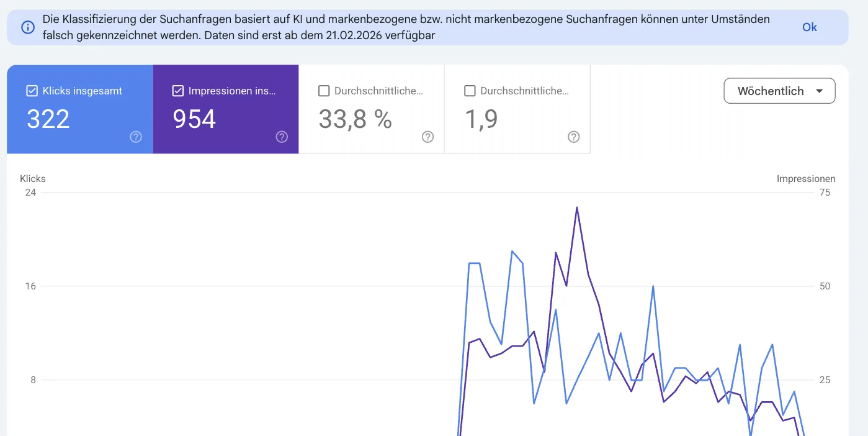Open the Wöchentlich interval dropdown
Image resolution: width=868 pixels, height=436 pixels.
click(x=779, y=91)
